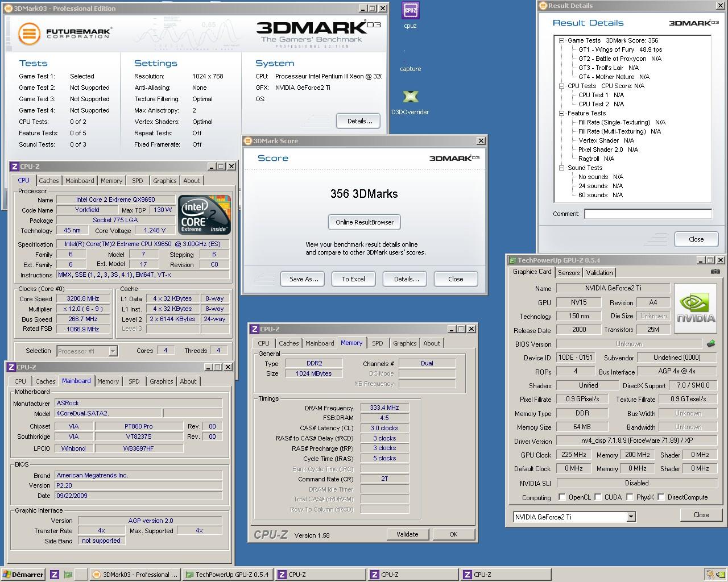
Task: Click the second quick launch icon in taskbar
Action: pyautogui.click(x=68, y=575)
